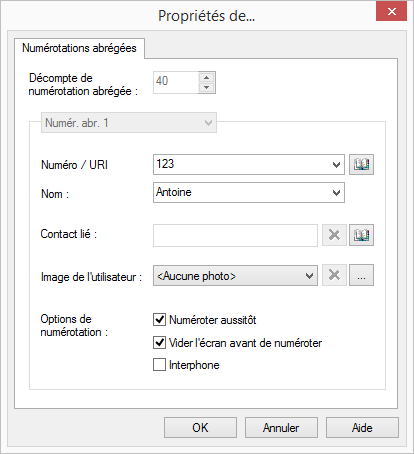Confirm with the OK button
The width and height of the screenshot is (414, 454).
[200, 428]
